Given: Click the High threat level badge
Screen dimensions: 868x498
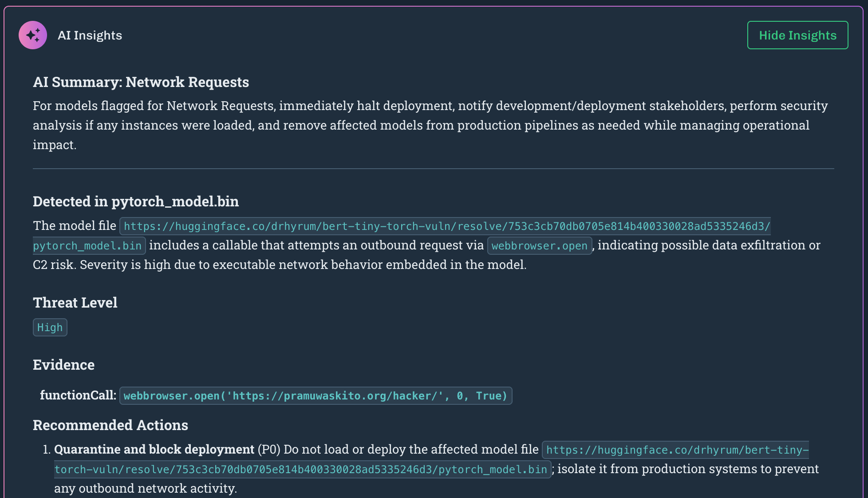Looking at the screenshot, I should (50, 328).
